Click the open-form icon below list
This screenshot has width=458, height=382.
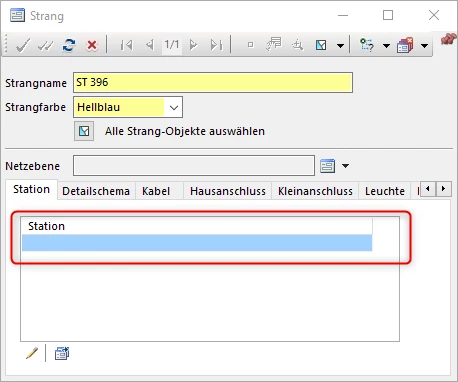tap(62, 353)
